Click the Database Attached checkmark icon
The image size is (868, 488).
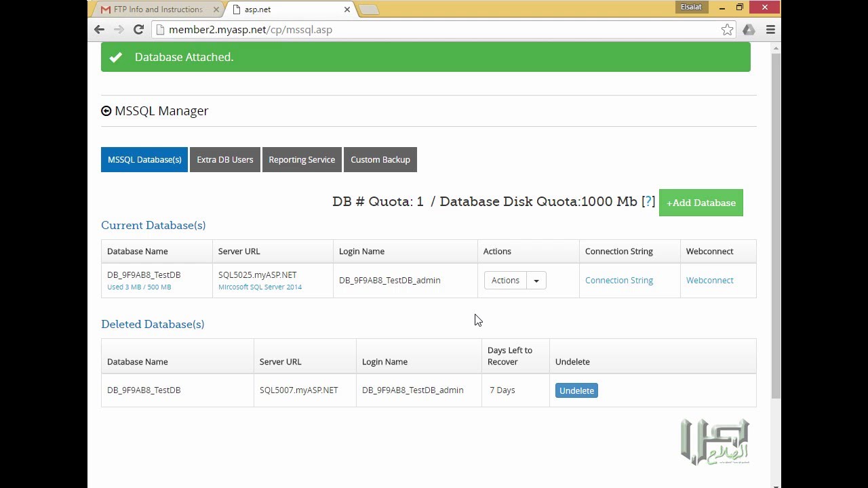pyautogui.click(x=116, y=58)
